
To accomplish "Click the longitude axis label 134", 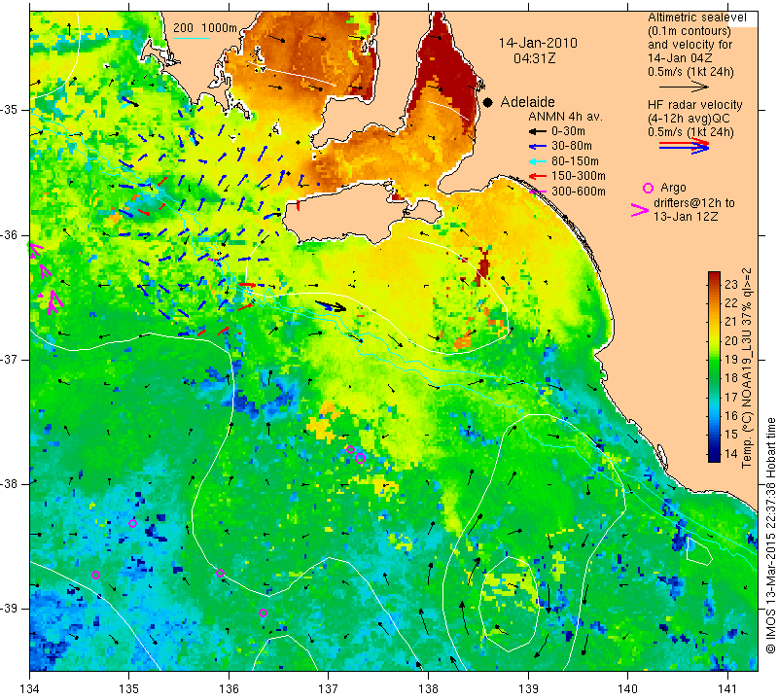I will (x=30, y=688).
